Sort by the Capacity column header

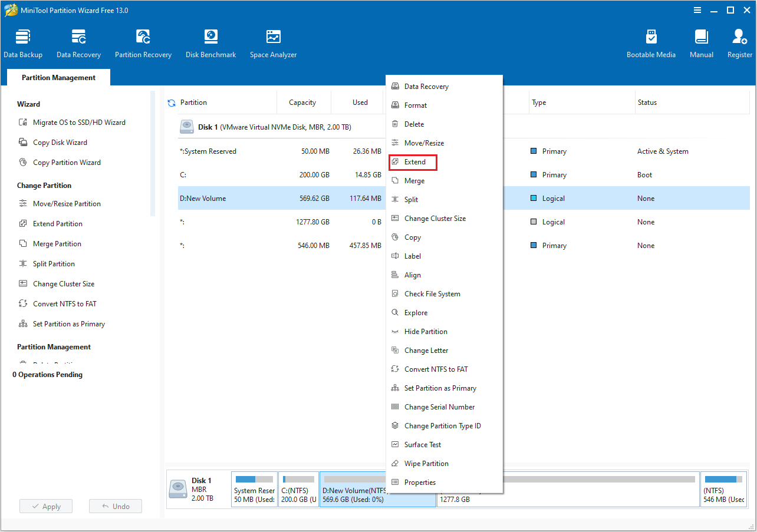pyautogui.click(x=303, y=103)
